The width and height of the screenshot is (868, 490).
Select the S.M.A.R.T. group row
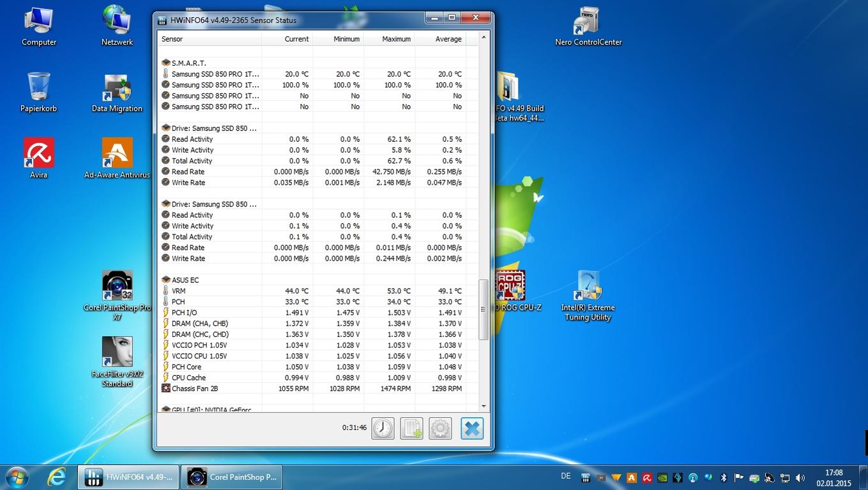click(312, 63)
